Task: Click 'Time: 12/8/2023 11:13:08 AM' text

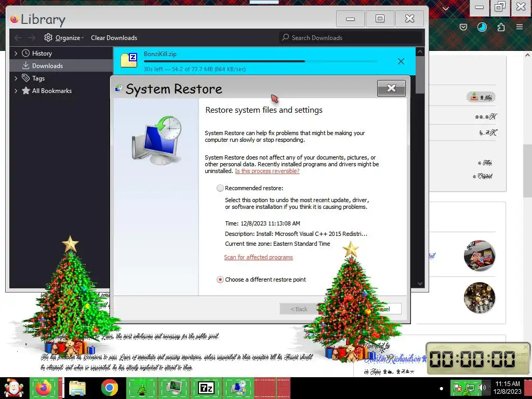Action: [x=262, y=223]
